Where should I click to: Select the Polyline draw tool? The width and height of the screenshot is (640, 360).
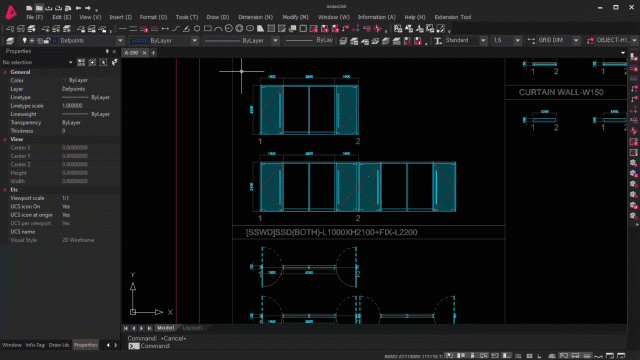[176, 29]
